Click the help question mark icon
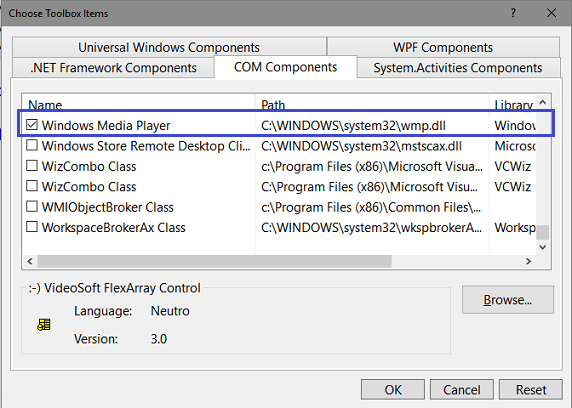The width and height of the screenshot is (572, 408). click(x=513, y=13)
